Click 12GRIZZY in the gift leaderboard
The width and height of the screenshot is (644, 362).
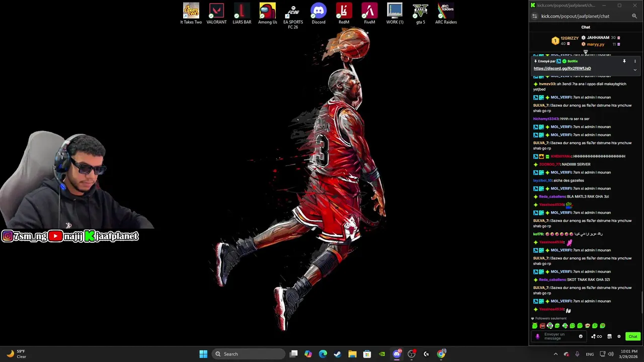tap(570, 38)
